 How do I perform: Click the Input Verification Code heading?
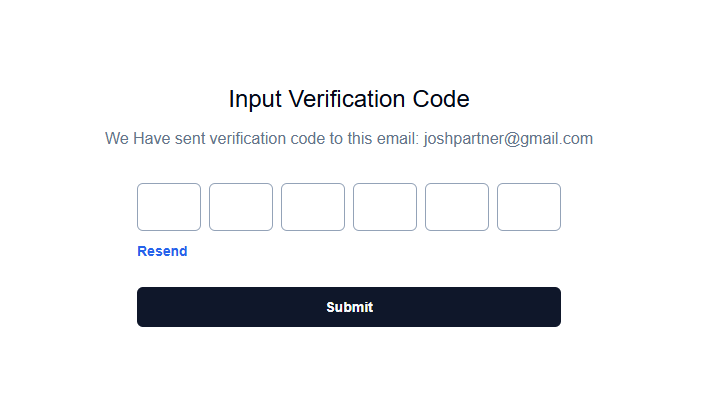tap(349, 99)
